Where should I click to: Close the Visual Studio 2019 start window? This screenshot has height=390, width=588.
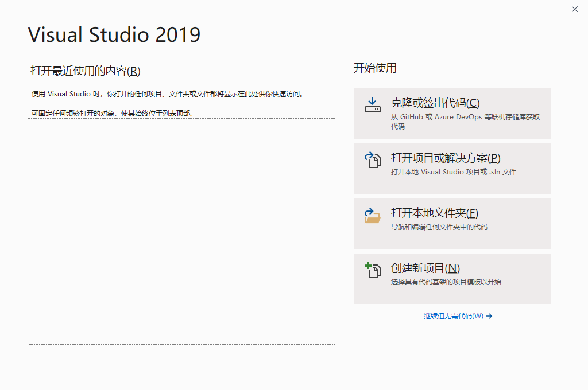[574, 9]
